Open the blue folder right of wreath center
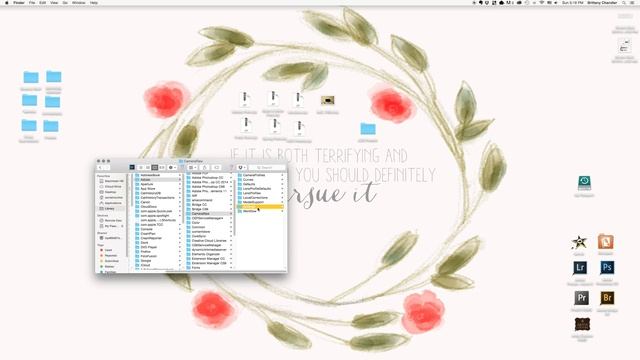Viewport: 640px width, 360px height. 368,129
